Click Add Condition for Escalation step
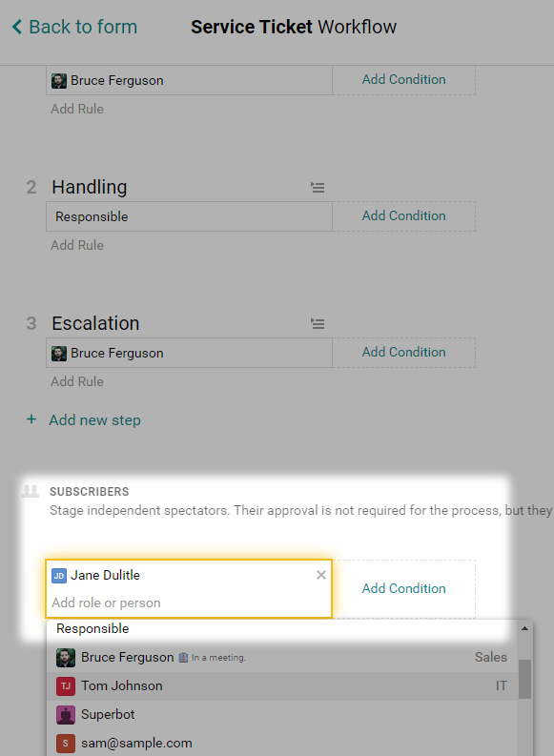The width and height of the screenshot is (554, 756). [403, 353]
